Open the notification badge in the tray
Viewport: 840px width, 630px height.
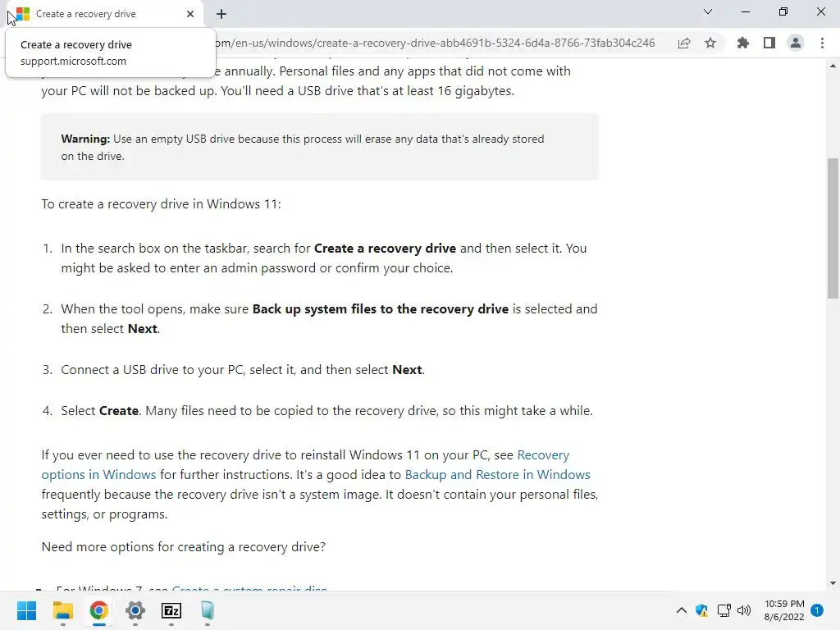817,610
